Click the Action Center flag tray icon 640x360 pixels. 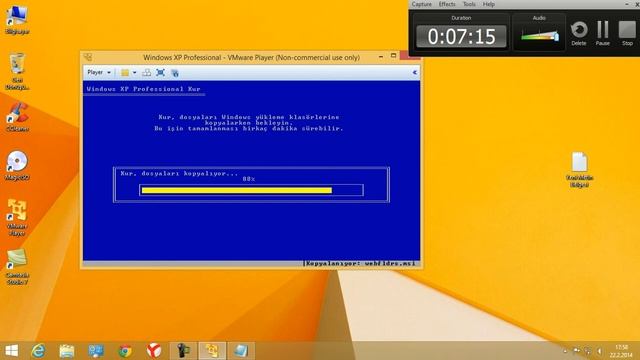point(576,351)
